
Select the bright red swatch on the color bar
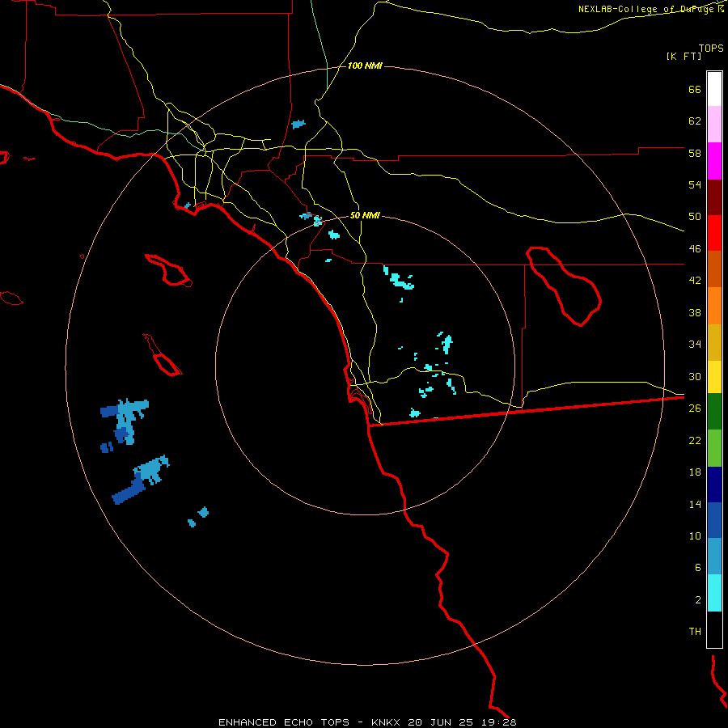click(714, 233)
